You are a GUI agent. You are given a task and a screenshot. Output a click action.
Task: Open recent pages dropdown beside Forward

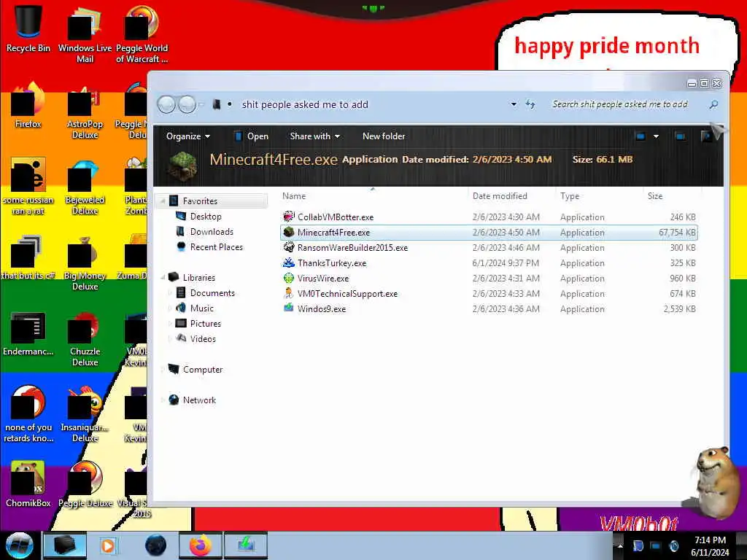pyautogui.click(x=201, y=104)
